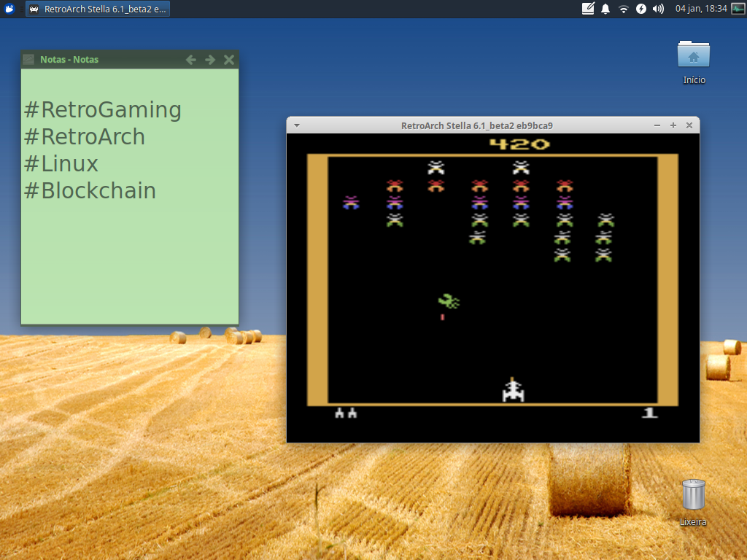747x560 pixels.
Task: Close the RetroArch Stella window
Action: pos(689,125)
